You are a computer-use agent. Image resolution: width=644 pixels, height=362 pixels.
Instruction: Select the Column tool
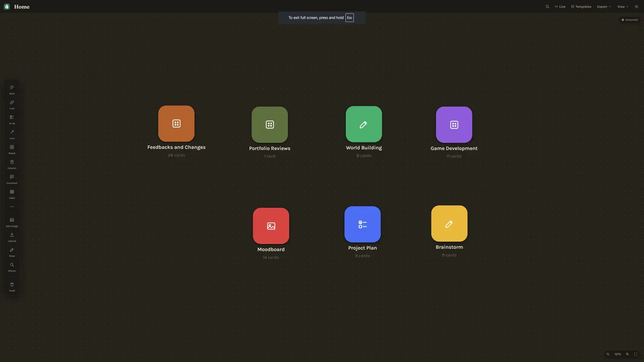point(12,164)
